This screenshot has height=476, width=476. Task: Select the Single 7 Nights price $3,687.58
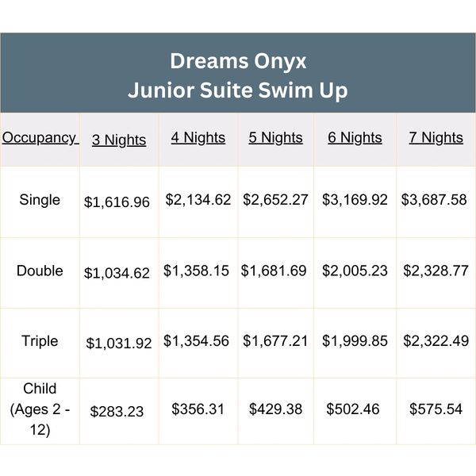coord(434,200)
